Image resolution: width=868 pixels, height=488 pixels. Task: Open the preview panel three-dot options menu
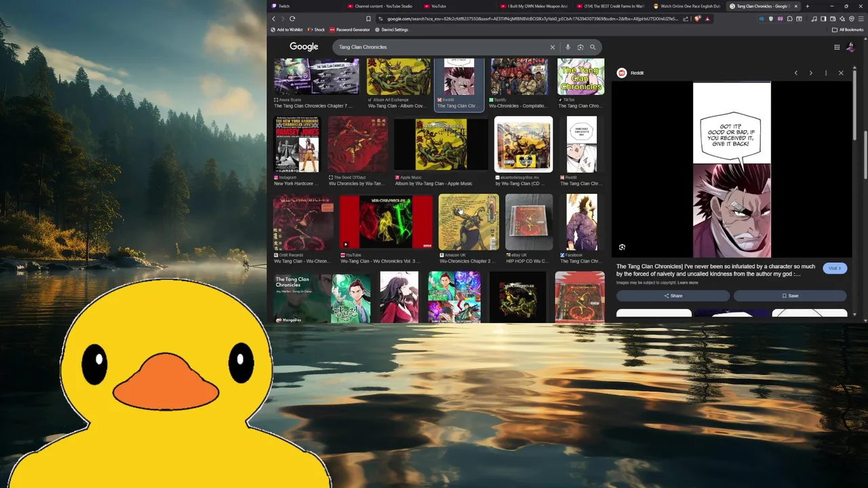coord(826,73)
